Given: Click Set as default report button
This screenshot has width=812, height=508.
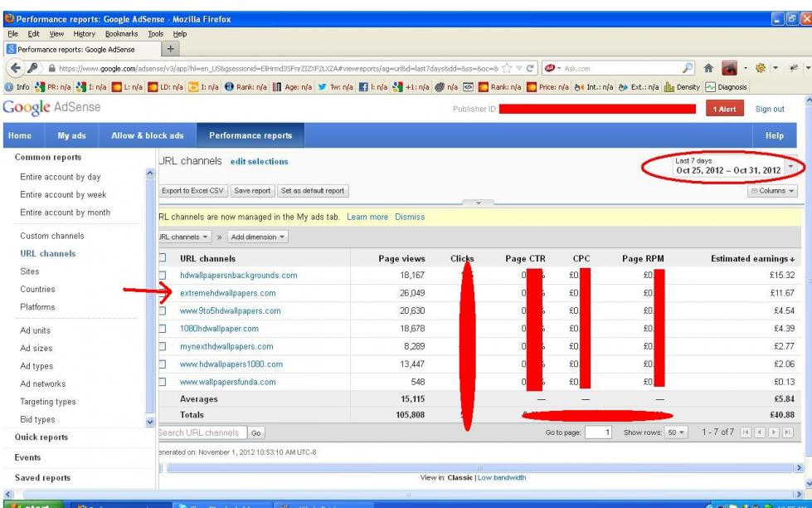Looking at the screenshot, I should [312, 191].
